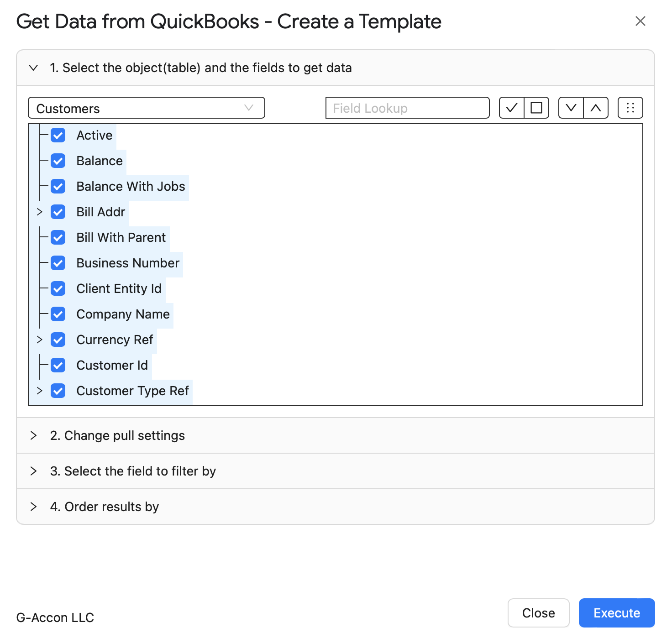
Task: Collapse all tree nodes with up chevron
Action: point(596,108)
